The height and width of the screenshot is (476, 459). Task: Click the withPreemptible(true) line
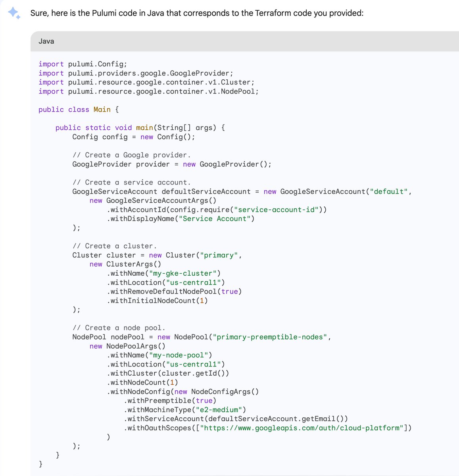click(x=170, y=401)
